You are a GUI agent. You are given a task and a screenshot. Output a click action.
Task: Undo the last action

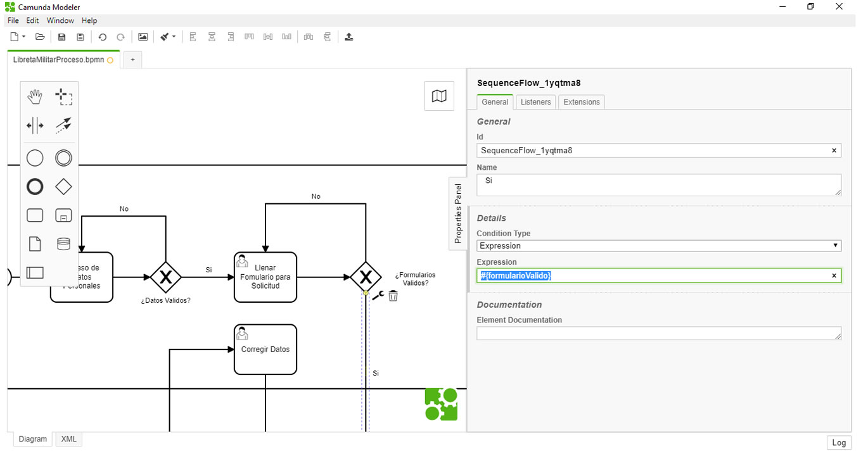(102, 37)
